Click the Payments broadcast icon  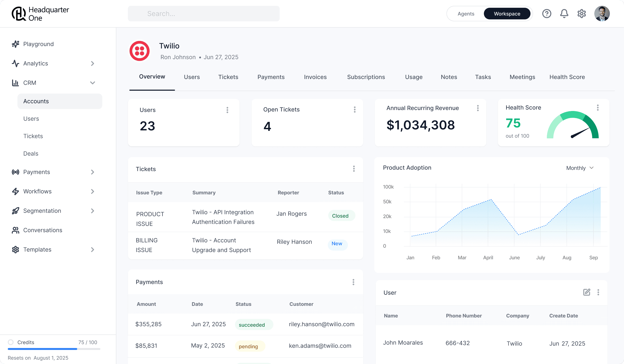tap(15, 172)
